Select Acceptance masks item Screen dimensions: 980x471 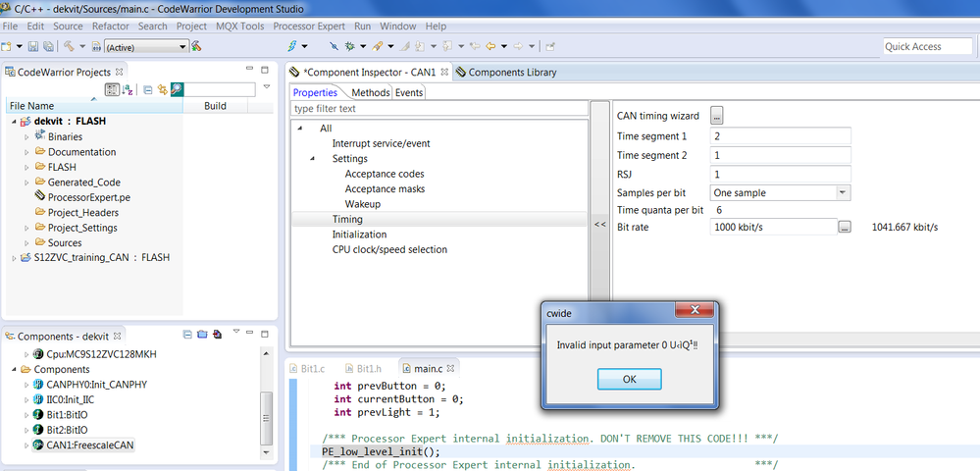385,189
